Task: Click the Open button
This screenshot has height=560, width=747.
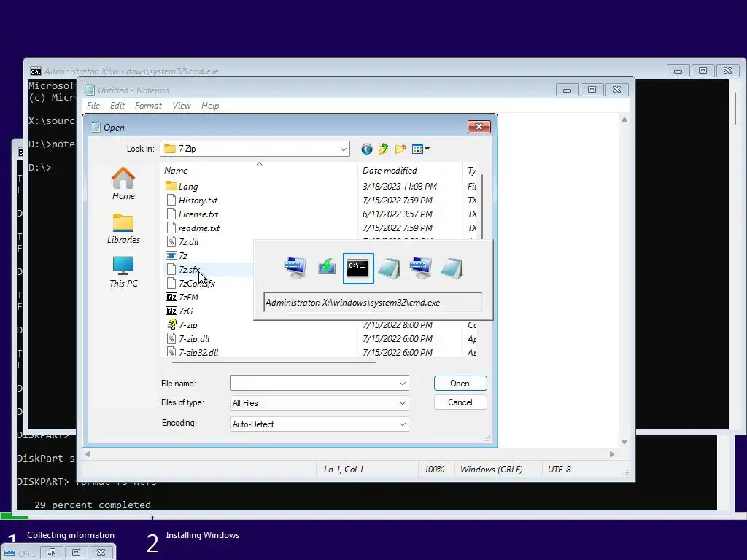Action: (x=460, y=384)
